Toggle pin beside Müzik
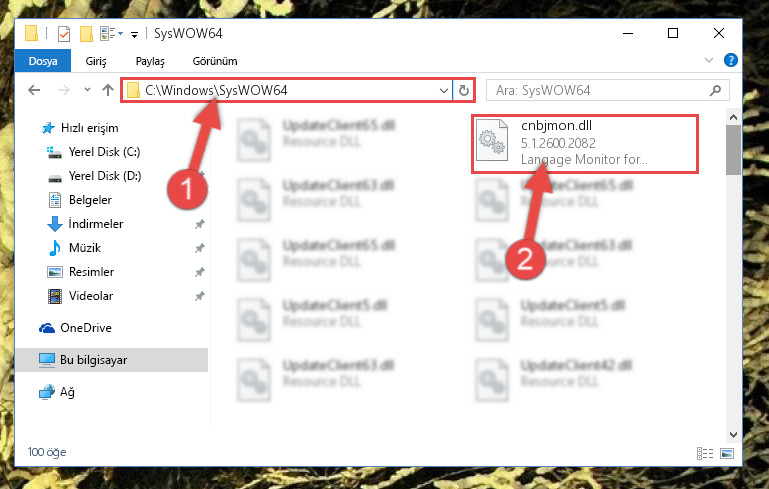The image size is (769, 489). click(200, 248)
